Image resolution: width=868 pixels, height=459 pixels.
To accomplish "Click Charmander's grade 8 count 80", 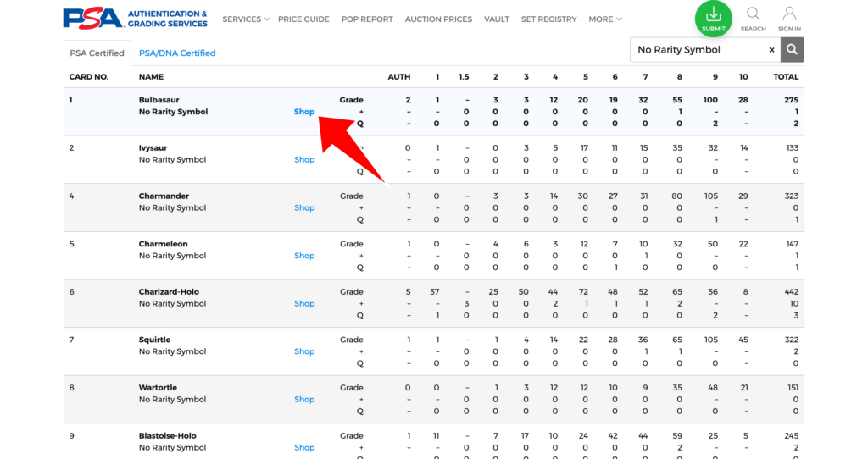I will [x=676, y=196].
